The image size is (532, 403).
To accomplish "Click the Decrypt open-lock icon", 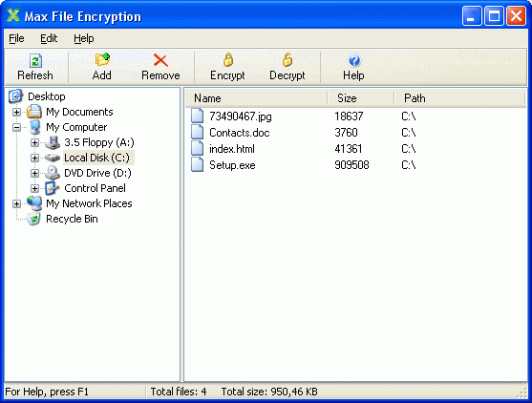I will 287,59.
